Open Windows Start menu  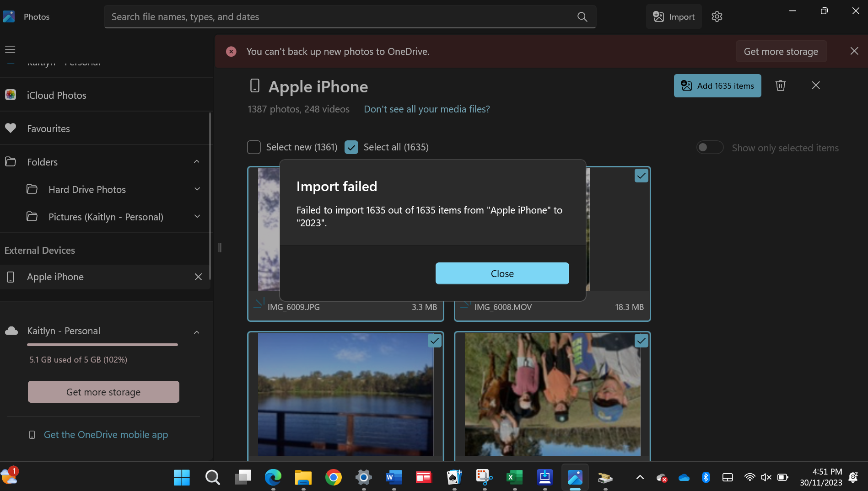(x=182, y=477)
